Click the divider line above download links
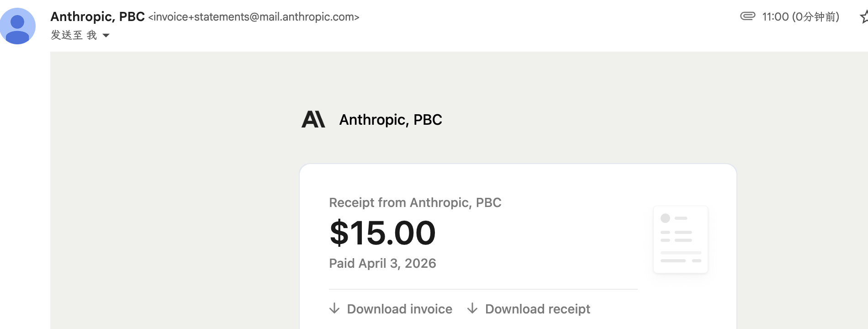 (483, 289)
